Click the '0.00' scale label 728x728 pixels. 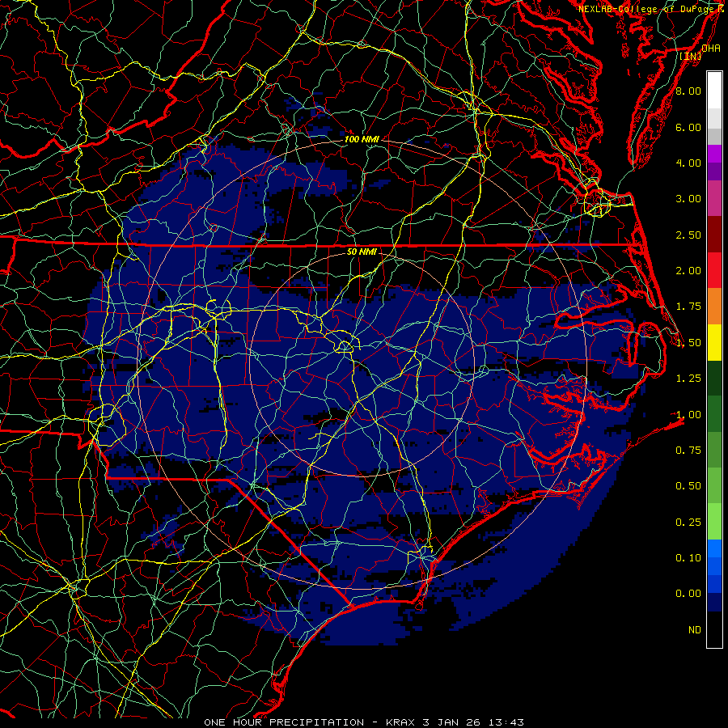[x=688, y=594]
